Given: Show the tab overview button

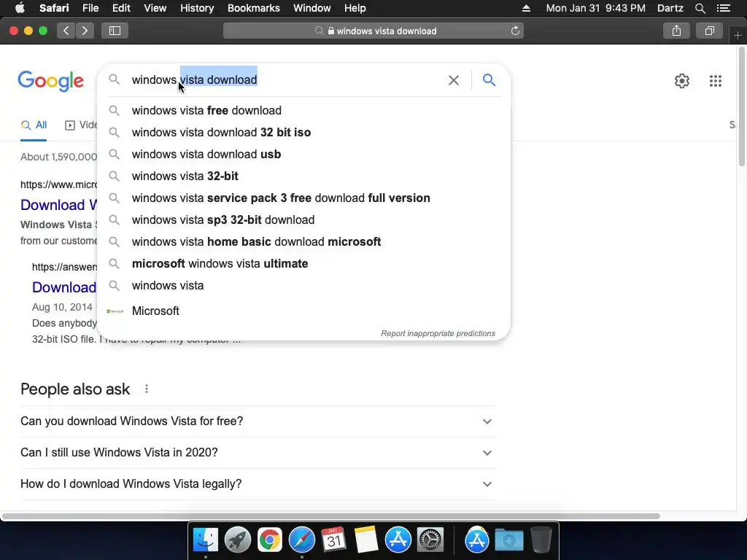Looking at the screenshot, I should 709,31.
